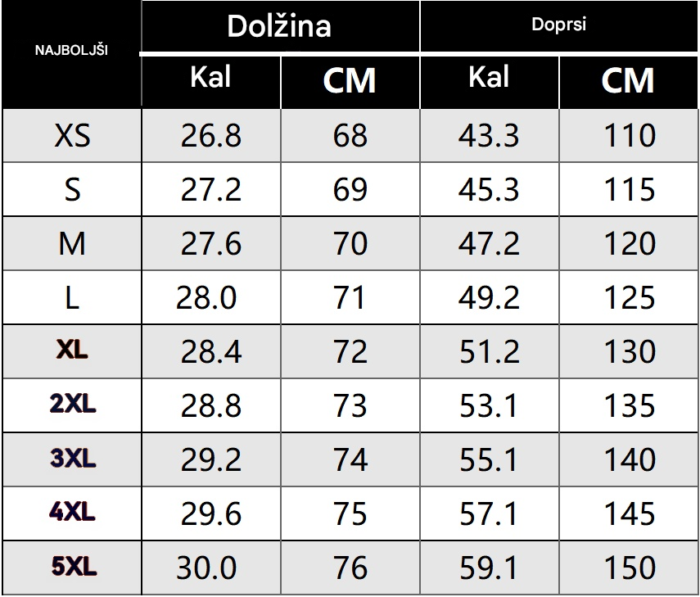Select the XS size row label
This screenshot has width=700, height=597.
coord(72,135)
